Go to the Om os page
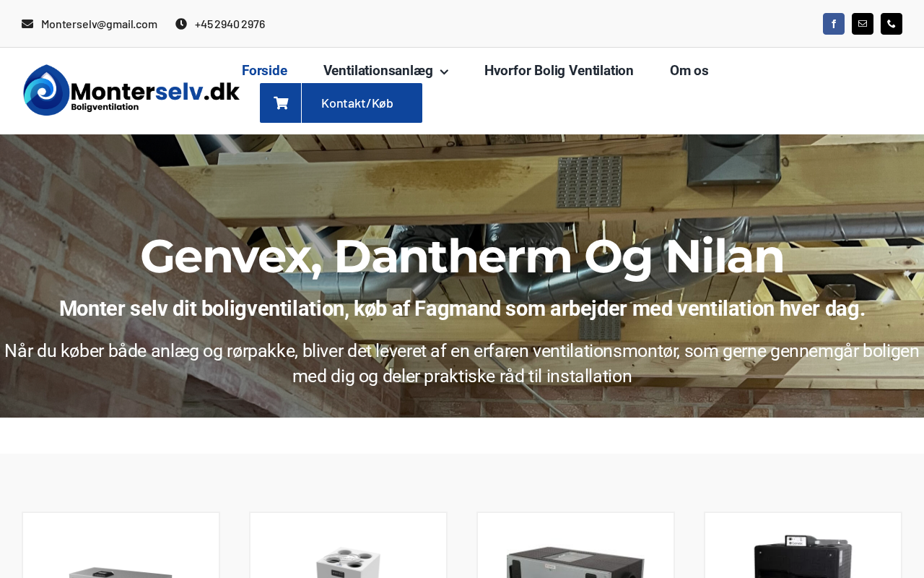 pyautogui.click(x=689, y=70)
